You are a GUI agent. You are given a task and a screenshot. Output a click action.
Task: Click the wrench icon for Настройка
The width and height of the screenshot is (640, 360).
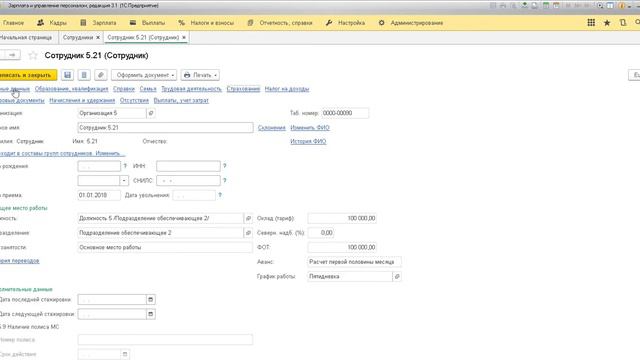tap(329, 23)
